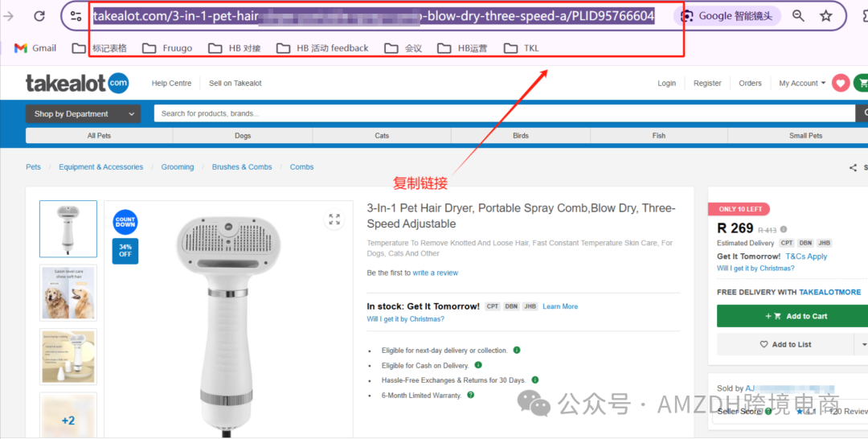Select third thumbnail with product features
The height and width of the screenshot is (439, 868).
point(68,356)
